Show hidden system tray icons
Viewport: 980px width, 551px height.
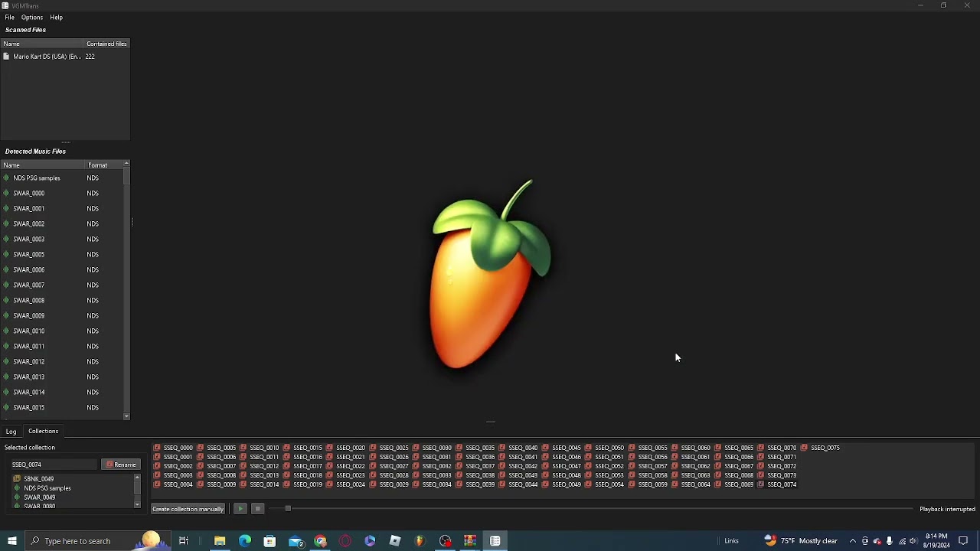tap(852, 541)
